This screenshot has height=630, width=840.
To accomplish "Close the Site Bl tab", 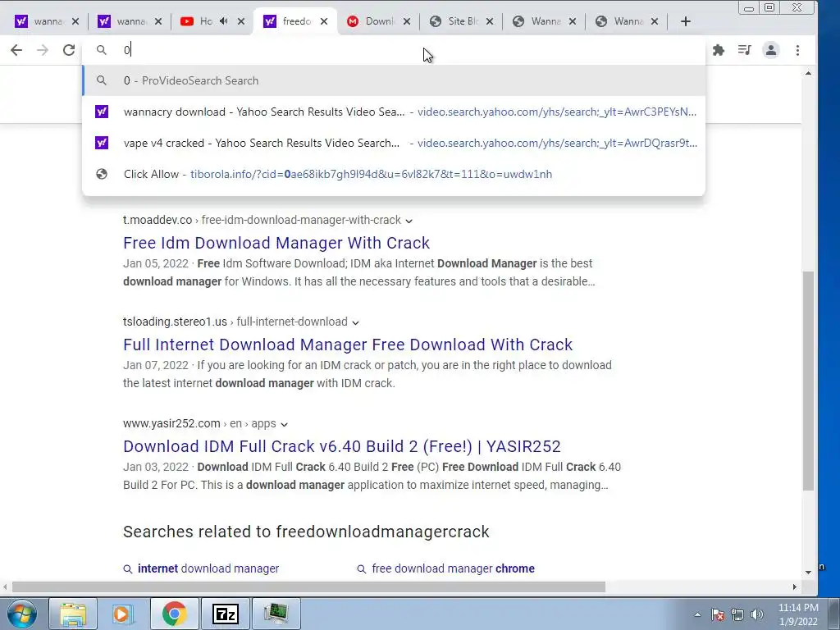I will [x=490, y=21].
